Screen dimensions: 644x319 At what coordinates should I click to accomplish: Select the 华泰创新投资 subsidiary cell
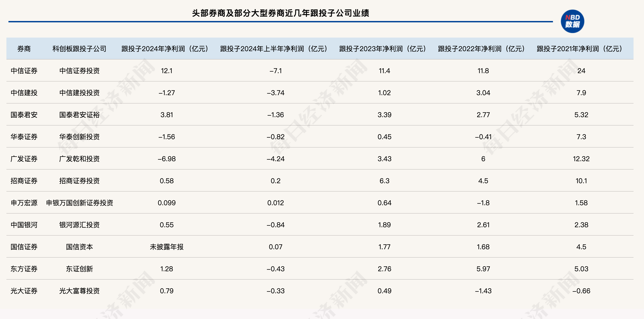(79, 137)
